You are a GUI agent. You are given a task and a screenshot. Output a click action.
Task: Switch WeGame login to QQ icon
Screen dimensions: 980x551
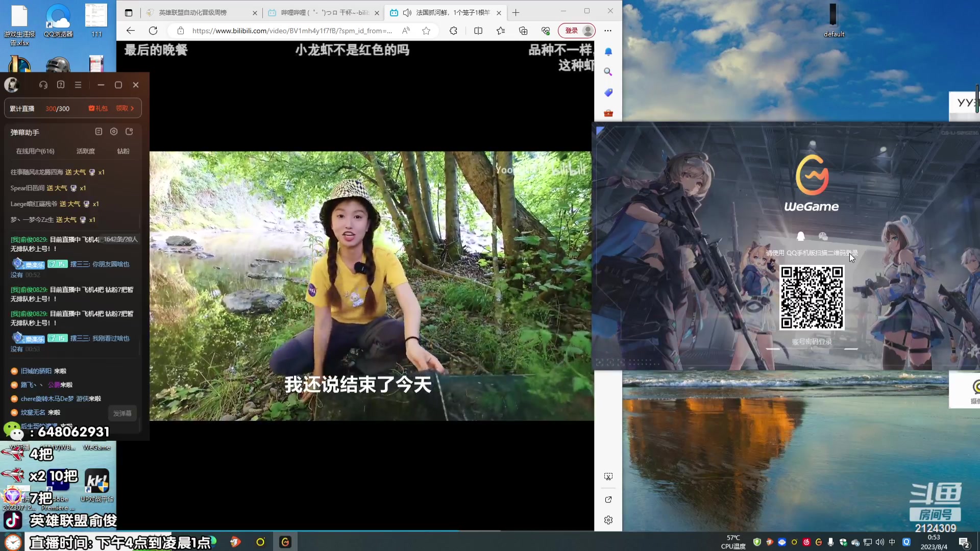coord(800,236)
